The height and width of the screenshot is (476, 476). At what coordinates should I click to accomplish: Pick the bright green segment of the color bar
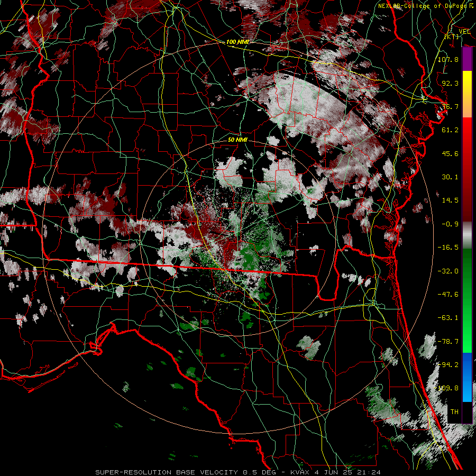(x=467, y=340)
